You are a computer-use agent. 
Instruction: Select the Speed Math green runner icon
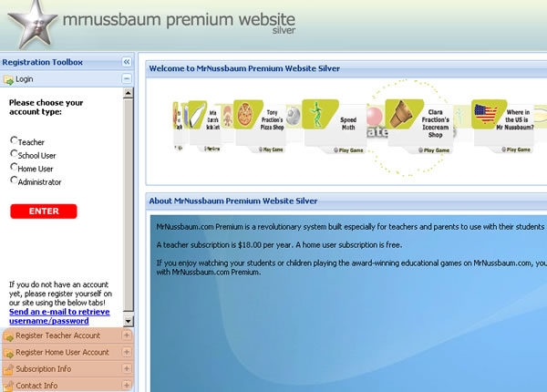[x=315, y=115]
